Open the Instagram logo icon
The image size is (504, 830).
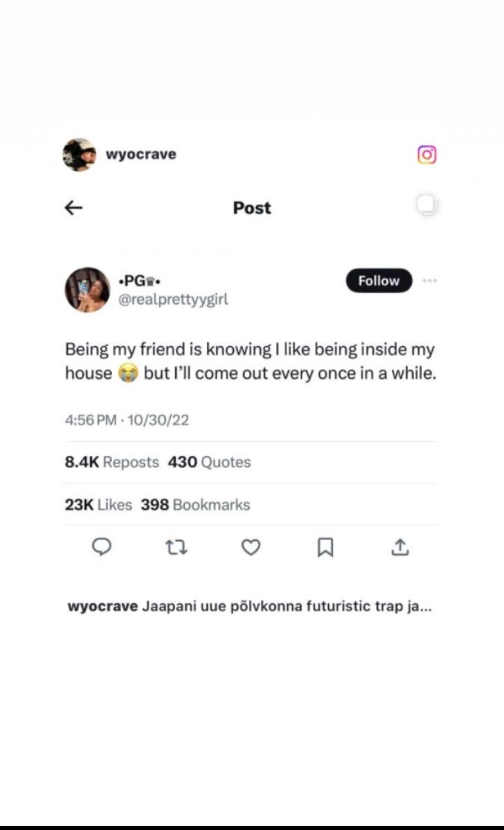tap(427, 155)
